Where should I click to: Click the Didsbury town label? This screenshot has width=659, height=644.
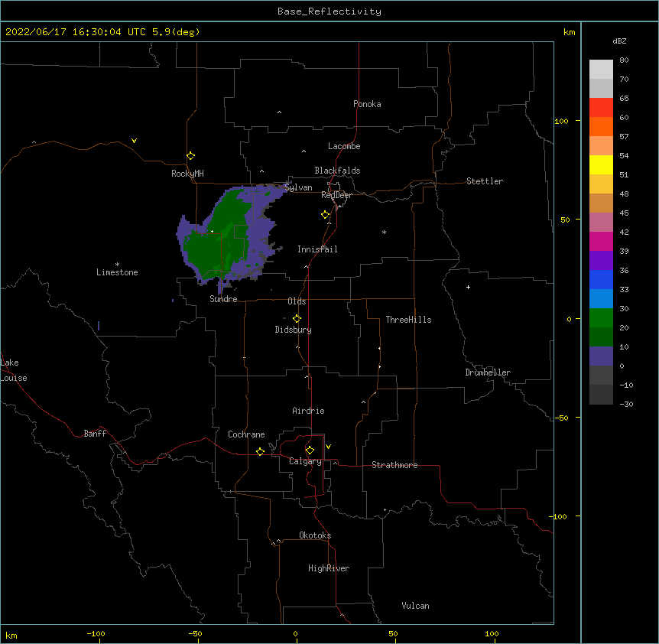point(294,330)
